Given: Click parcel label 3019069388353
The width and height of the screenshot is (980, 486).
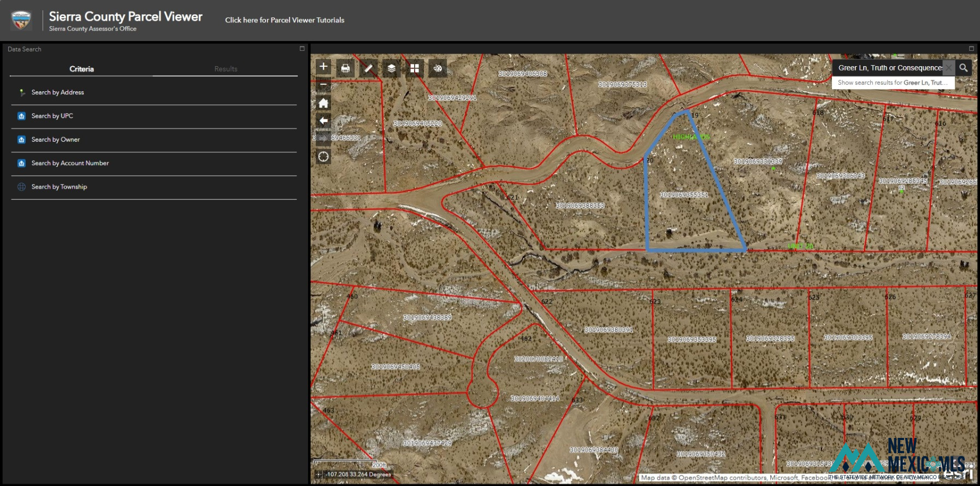Looking at the screenshot, I should click(580, 206).
